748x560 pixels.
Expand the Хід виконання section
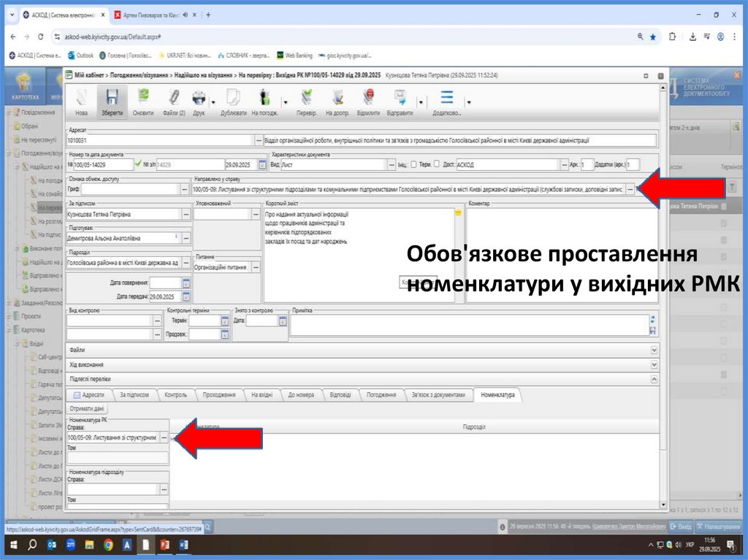654,365
